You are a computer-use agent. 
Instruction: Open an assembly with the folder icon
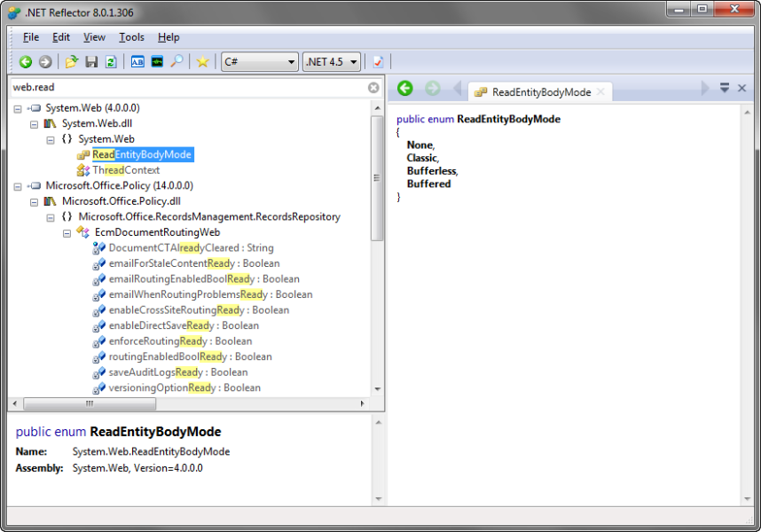pos(71,61)
